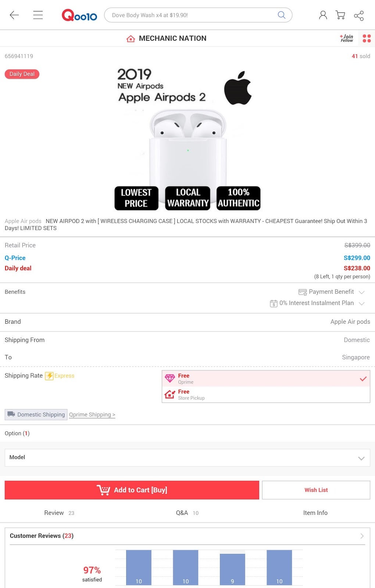Expand 0% Interest Instalment Plan
Viewport: 375px width, 588px height.
click(x=317, y=303)
